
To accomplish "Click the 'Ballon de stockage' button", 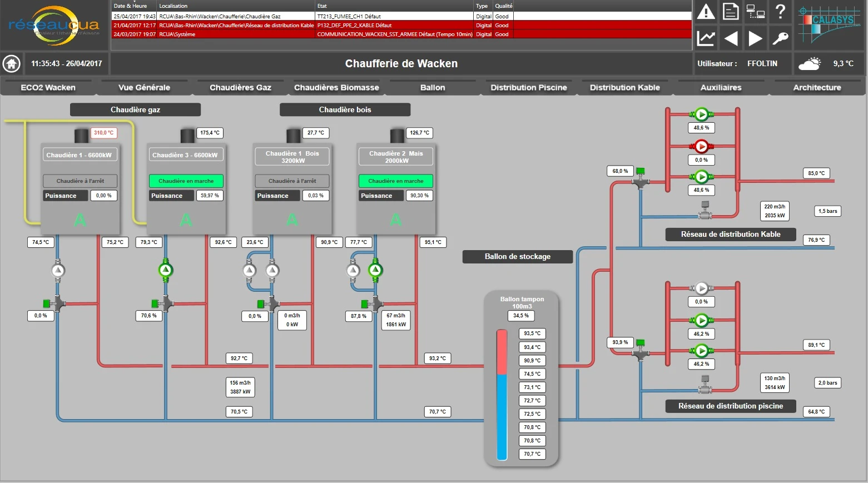I will [517, 256].
